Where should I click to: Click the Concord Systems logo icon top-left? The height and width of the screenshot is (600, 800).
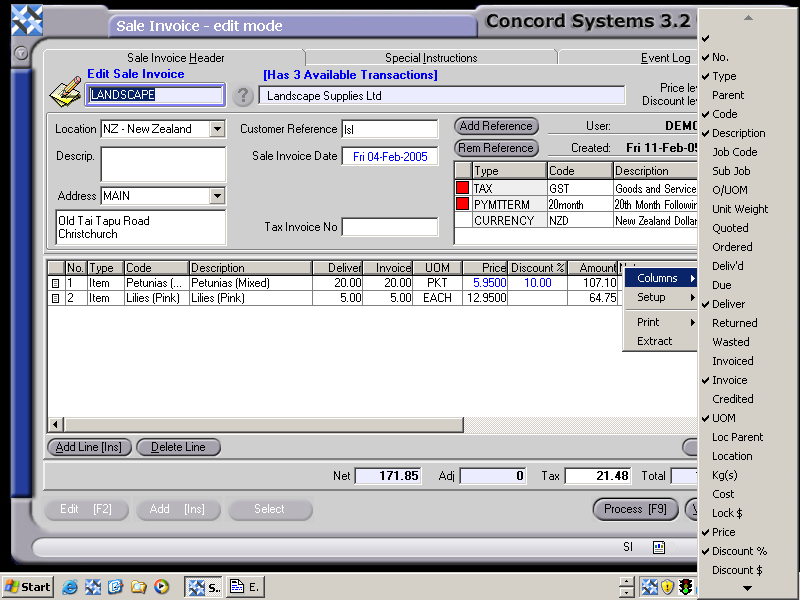click(27, 19)
